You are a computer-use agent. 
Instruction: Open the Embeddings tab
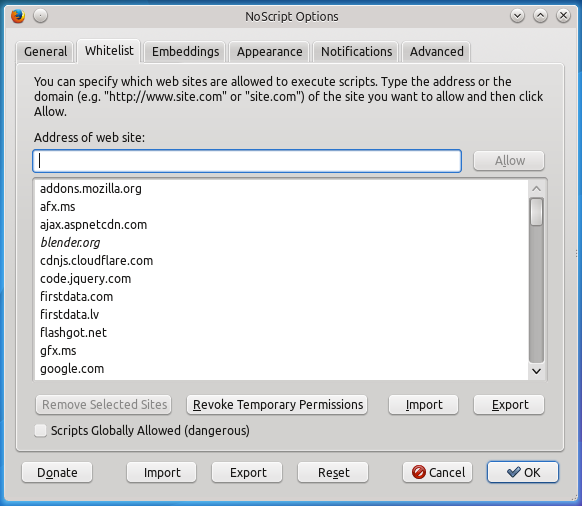point(185,52)
